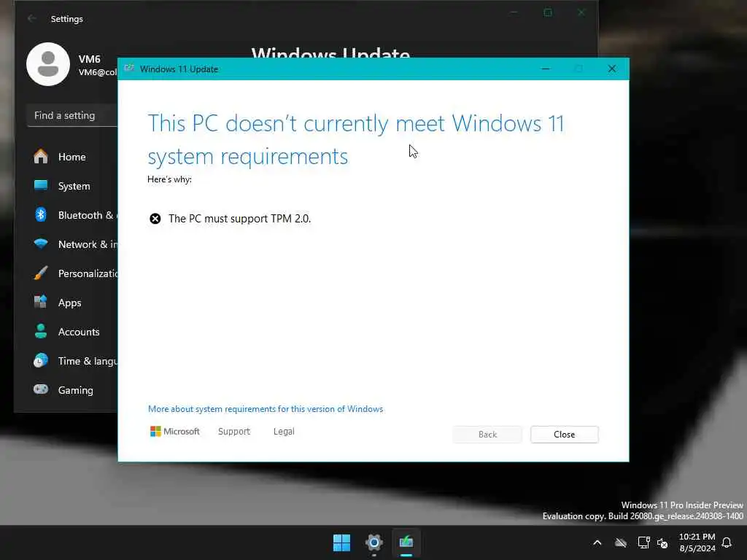Click the Personalization paintbrush icon
Image resolution: width=747 pixels, height=560 pixels.
[41, 273]
